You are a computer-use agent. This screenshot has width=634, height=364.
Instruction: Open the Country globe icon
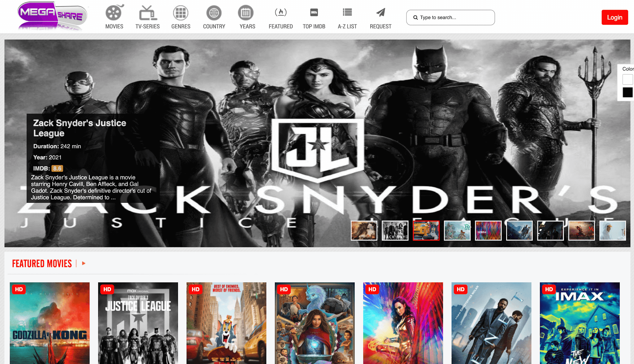214,13
